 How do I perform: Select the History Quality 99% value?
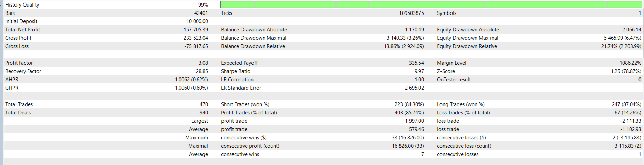[203, 5]
